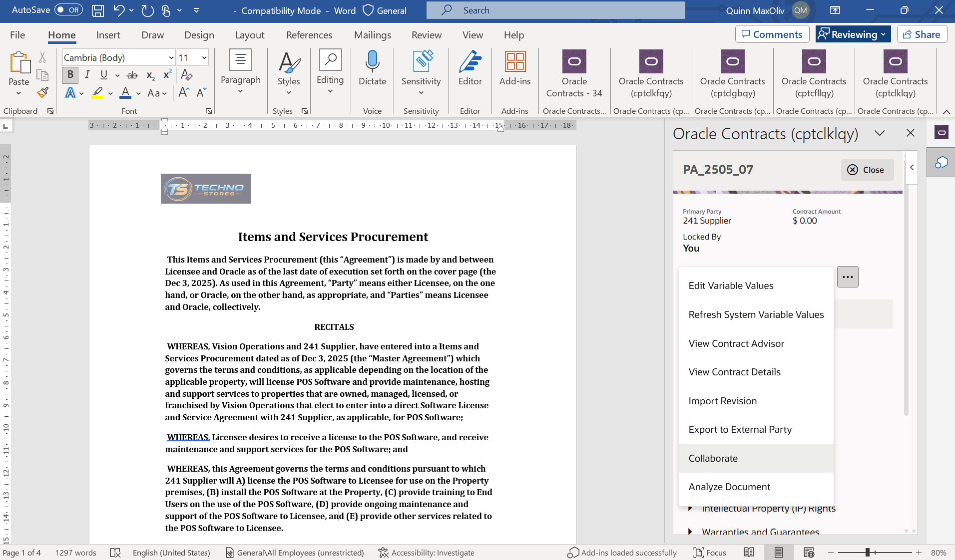Toggle Italic formatting

(x=87, y=75)
